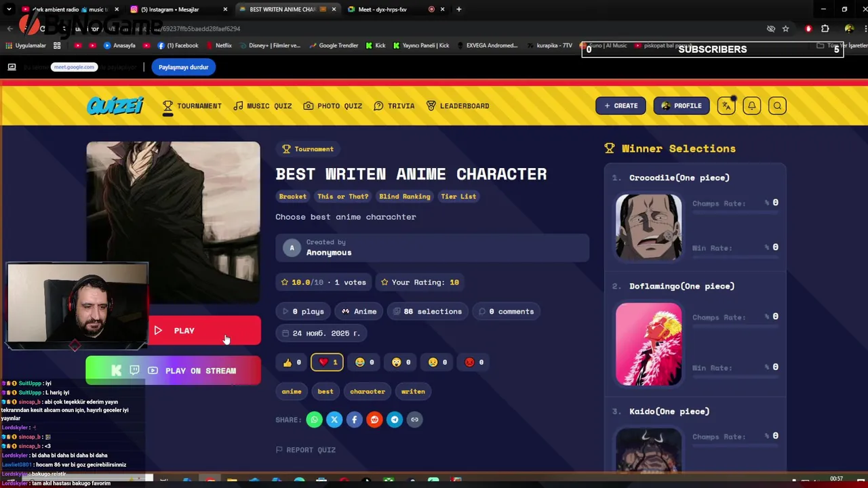
Task: Open the Photo Quiz menu item
Action: (333, 106)
